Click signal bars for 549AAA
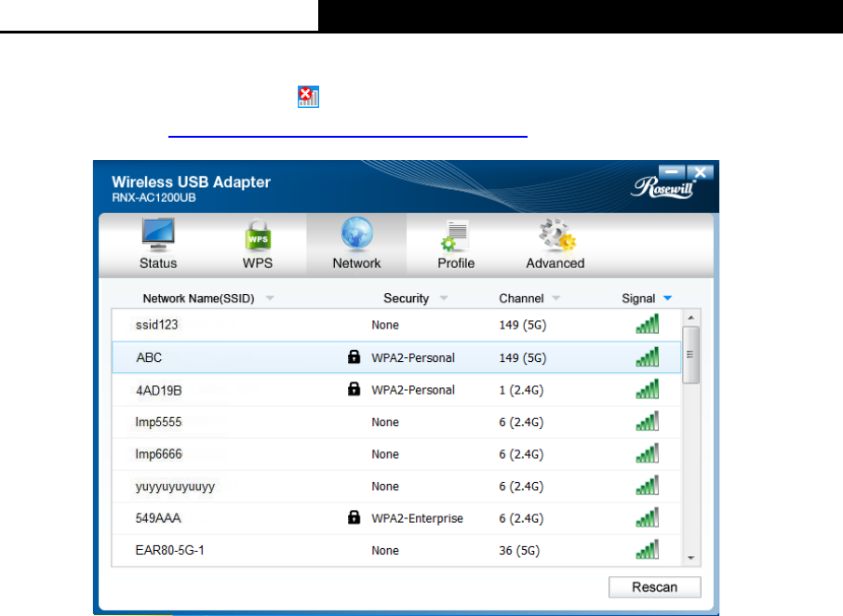843x616 pixels. point(648,517)
